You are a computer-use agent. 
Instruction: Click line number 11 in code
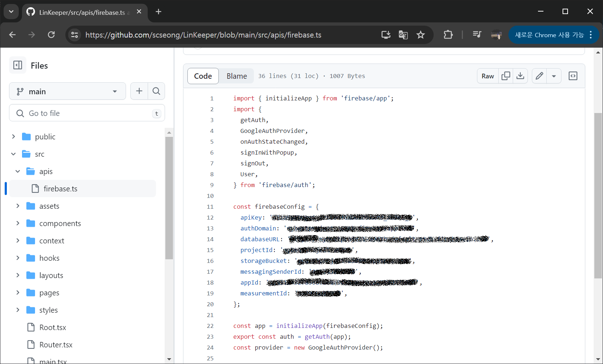[210, 207]
